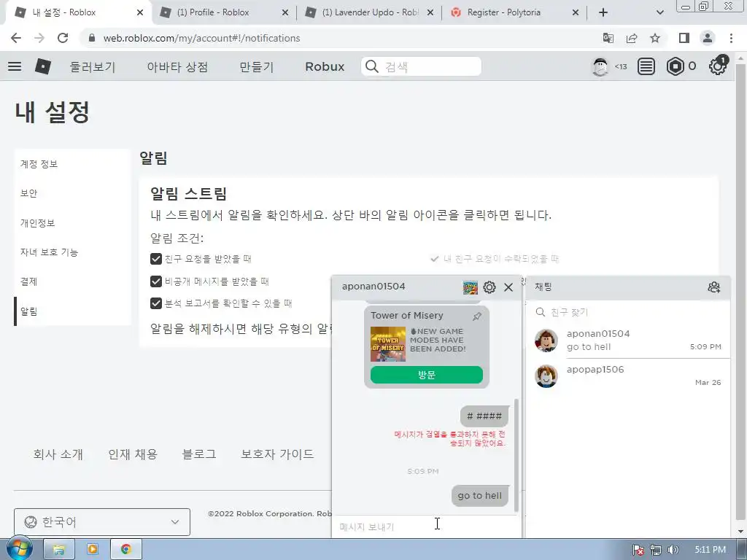Toggle the 내 친구 요청이 수락되었을 때 checkbox
Viewport: 747px width, 560px height.
tap(435, 259)
